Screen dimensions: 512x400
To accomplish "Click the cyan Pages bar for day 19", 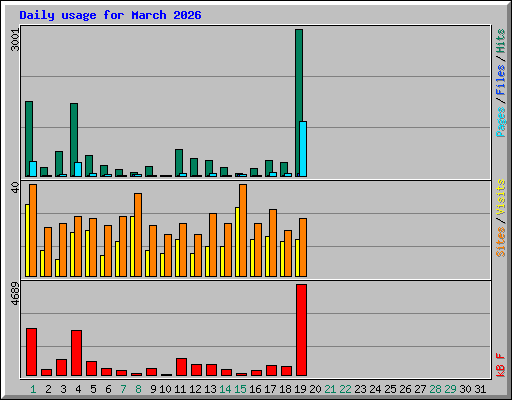I will pos(303,149).
